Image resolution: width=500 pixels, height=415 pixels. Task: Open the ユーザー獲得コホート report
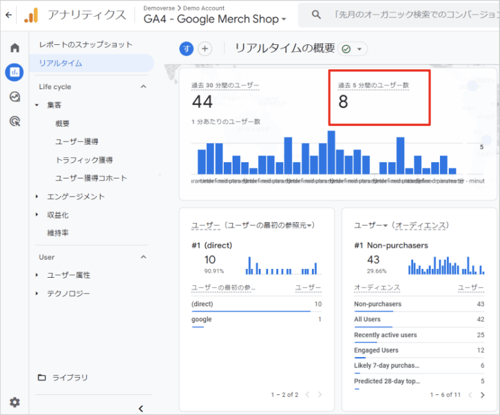click(x=91, y=178)
